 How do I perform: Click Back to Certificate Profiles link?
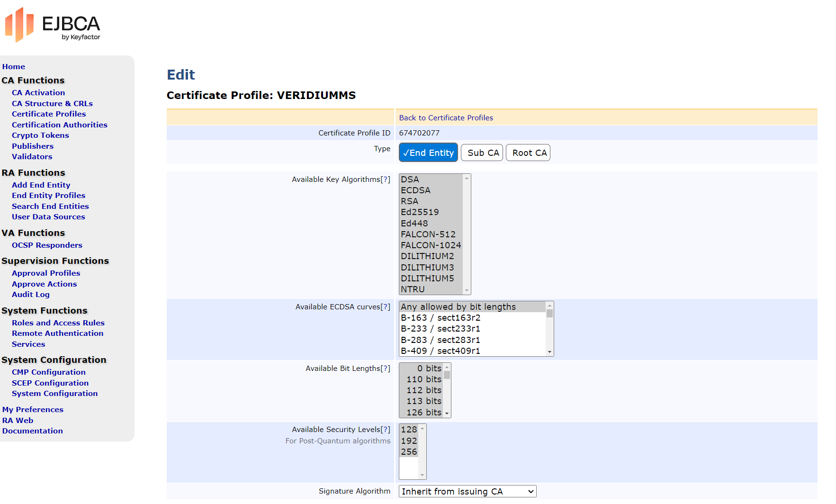coord(446,118)
